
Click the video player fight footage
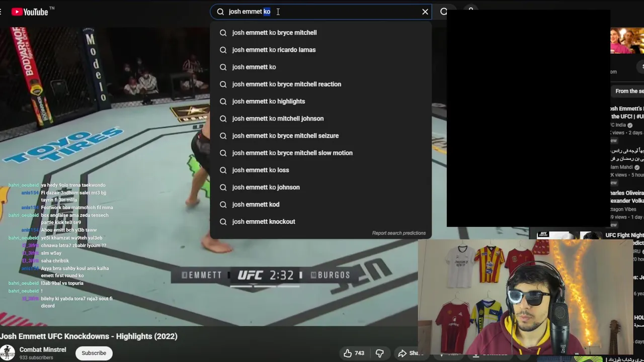(x=209, y=176)
